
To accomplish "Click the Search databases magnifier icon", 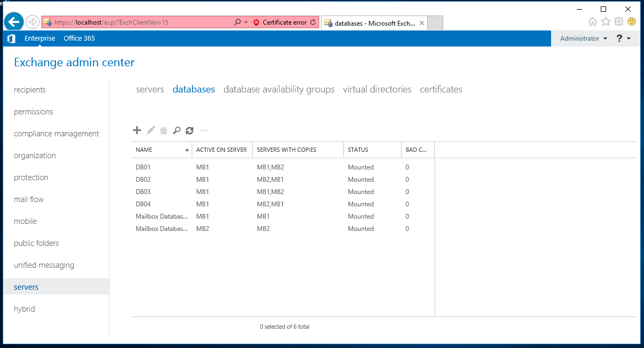I will tap(177, 130).
